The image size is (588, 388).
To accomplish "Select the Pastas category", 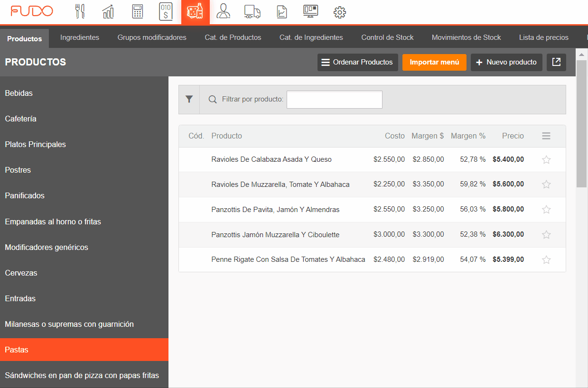I will click(84, 350).
